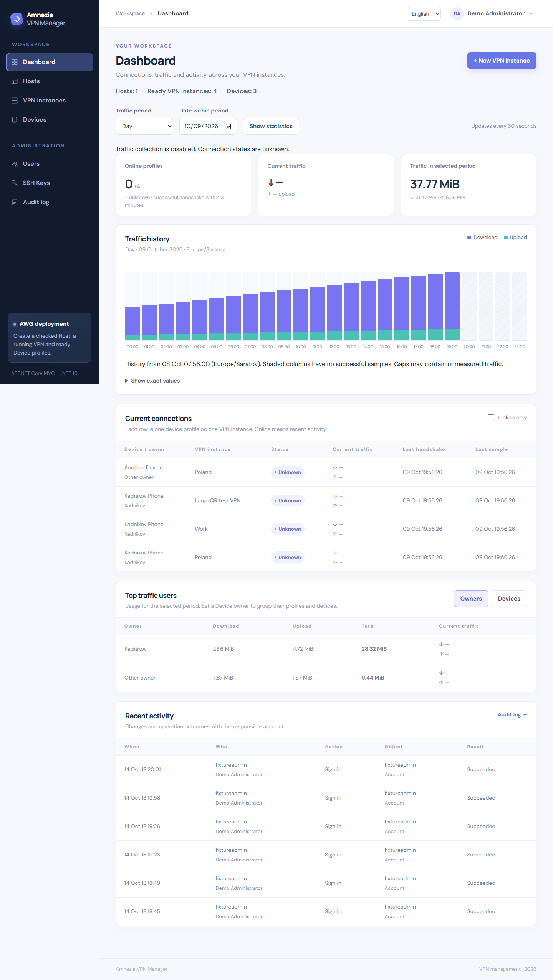Open the Hosts menu item
The width and height of the screenshot is (553, 980).
(x=50, y=81)
